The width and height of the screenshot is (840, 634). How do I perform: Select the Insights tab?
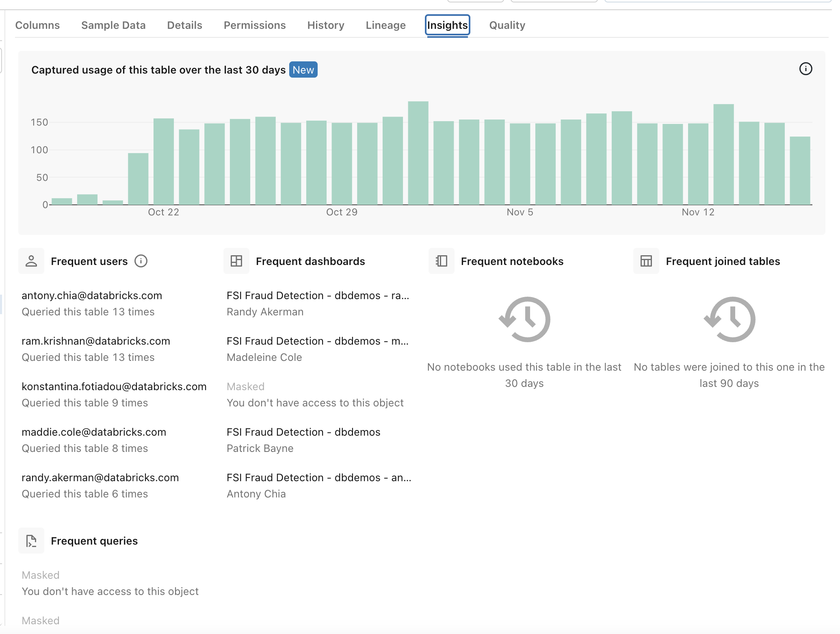pos(447,25)
